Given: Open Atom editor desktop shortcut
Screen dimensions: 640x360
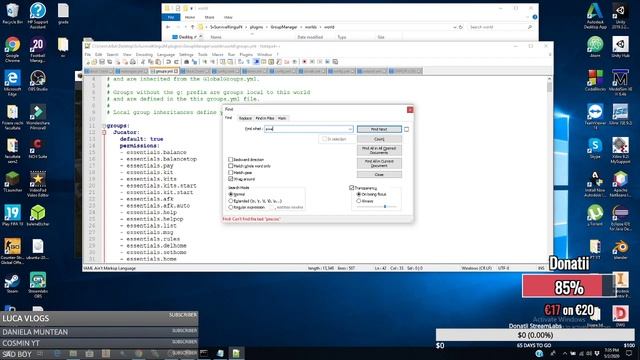Looking at the screenshot, I should [595, 47].
